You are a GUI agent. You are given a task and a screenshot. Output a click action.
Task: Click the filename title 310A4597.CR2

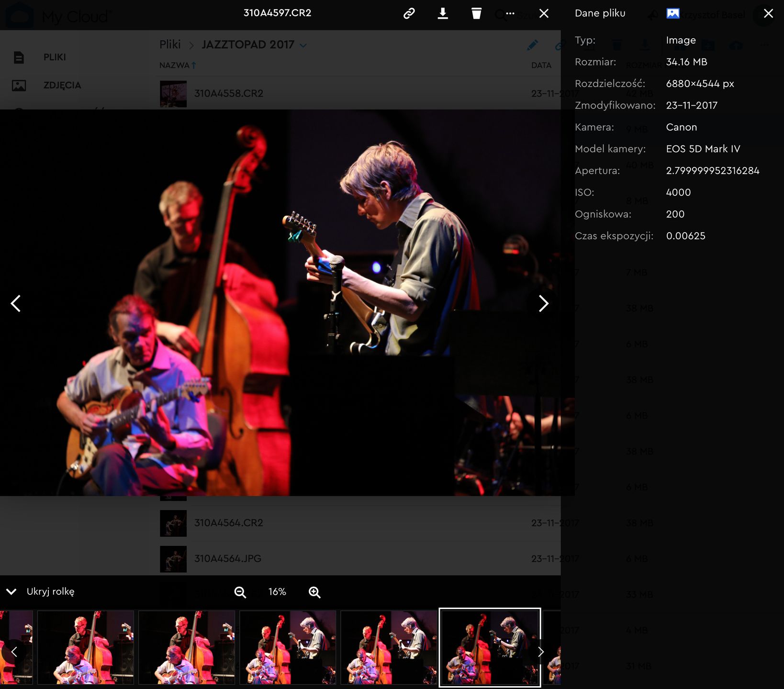pyautogui.click(x=277, y=13)
